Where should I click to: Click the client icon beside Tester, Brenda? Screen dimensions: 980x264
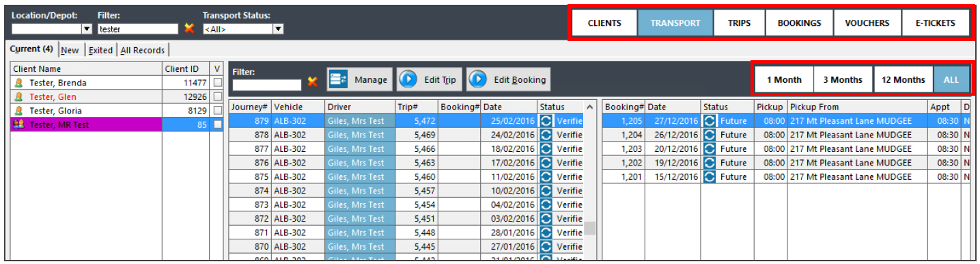(19, 83)
